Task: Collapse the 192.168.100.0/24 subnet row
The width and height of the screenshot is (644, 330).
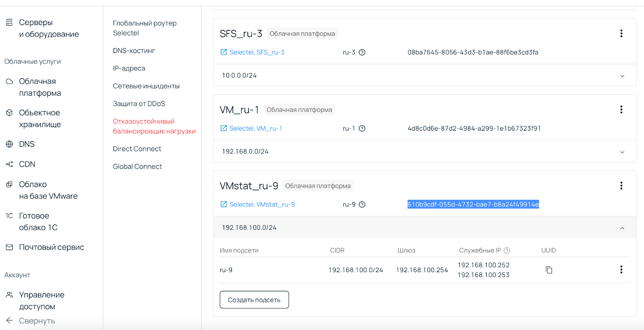Action: tap(425, 228)
